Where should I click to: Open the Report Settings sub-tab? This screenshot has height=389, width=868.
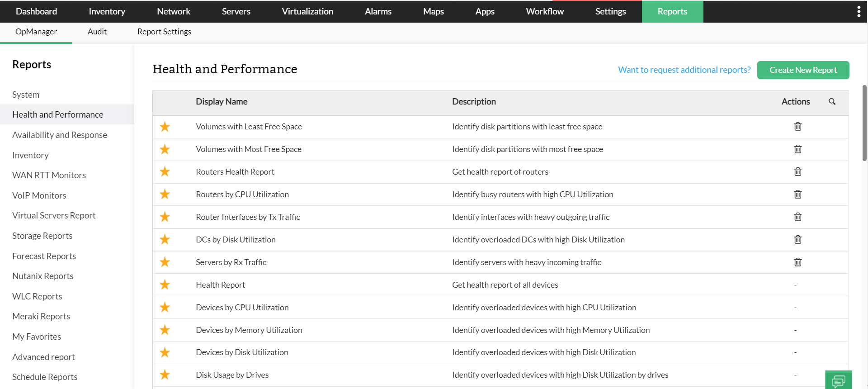(x=164, y=32)
